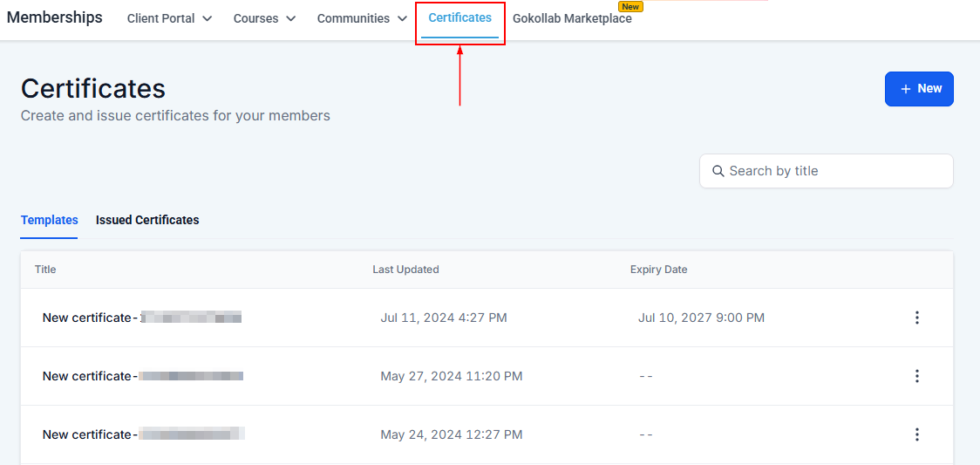
Task: Go to Gokollab Marketplace
Action: [x=572, y=18]
